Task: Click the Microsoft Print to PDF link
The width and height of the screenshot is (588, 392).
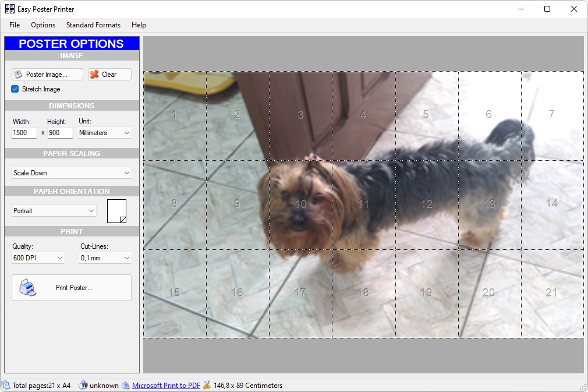Action: click(x=166, y=385)
